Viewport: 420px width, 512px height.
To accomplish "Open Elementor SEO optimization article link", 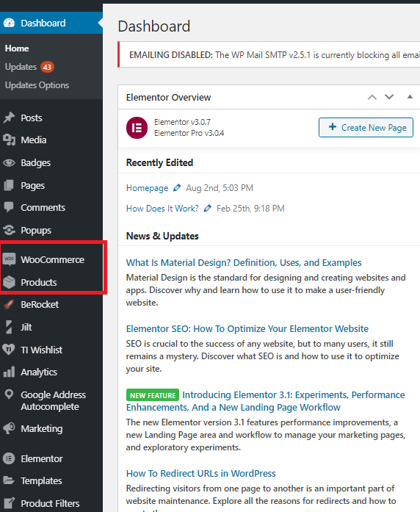I will 247,328.
